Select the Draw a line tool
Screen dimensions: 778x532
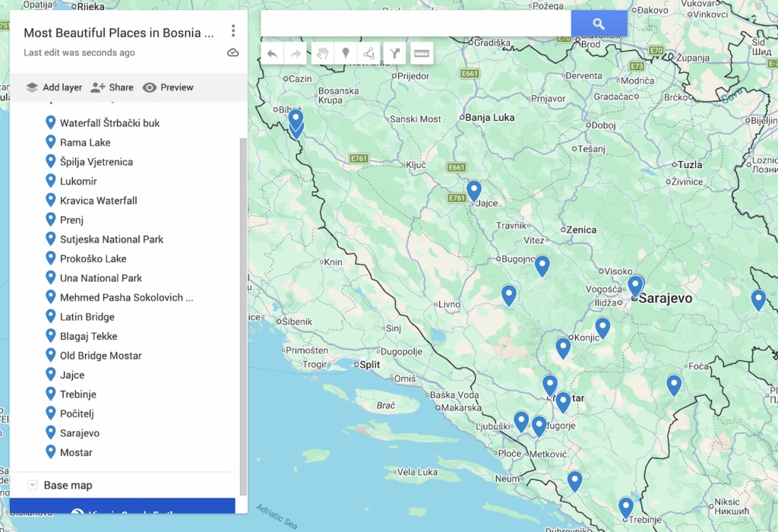click(369, 54)
